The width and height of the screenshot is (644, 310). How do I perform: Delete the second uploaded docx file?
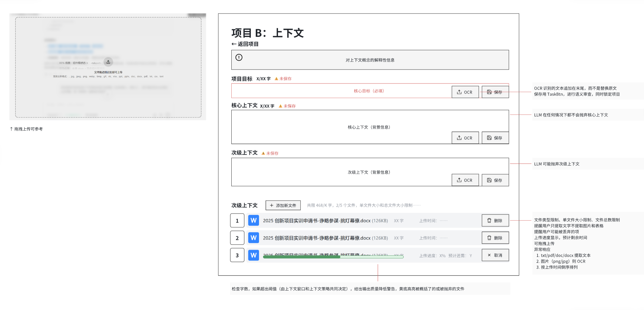495,238
